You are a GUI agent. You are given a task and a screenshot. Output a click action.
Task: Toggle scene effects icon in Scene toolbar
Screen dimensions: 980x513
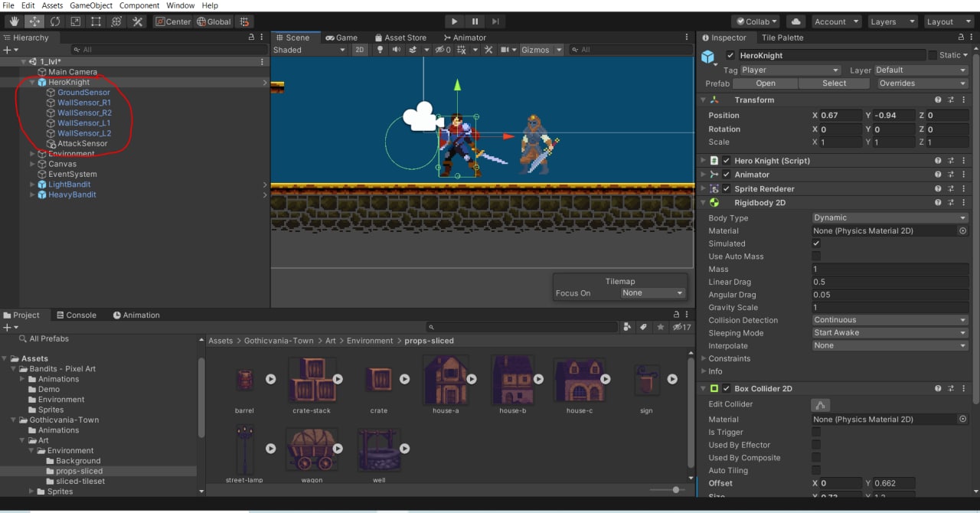413,50
